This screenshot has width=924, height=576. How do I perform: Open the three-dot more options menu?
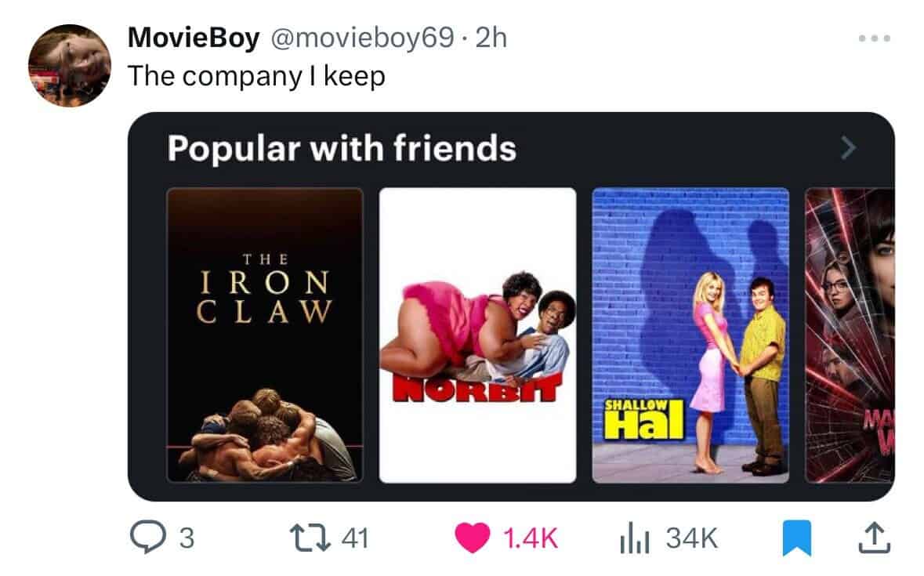coord(875,38)
